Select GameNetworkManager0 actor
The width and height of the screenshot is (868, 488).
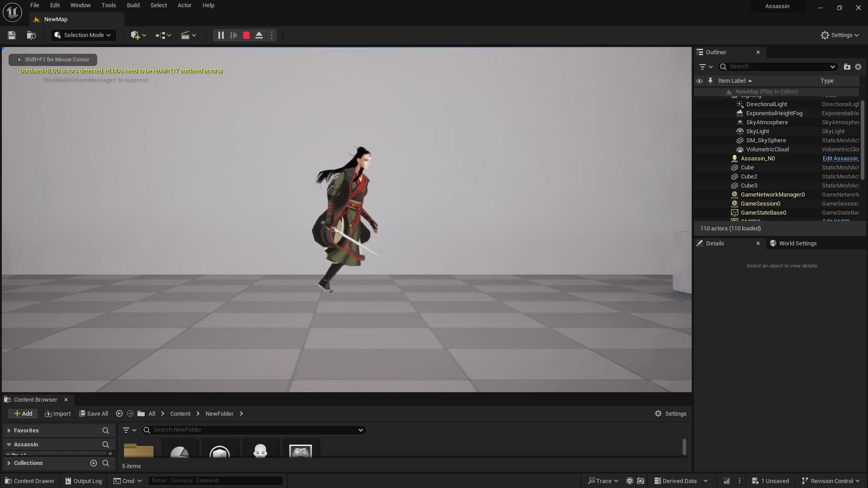[x=776, y=195]
